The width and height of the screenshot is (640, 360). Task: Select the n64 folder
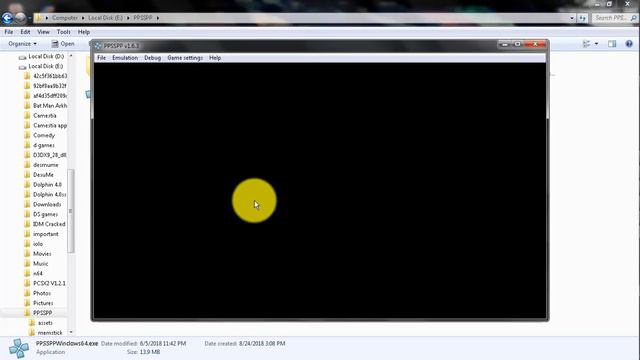click(x=38, y=273)
